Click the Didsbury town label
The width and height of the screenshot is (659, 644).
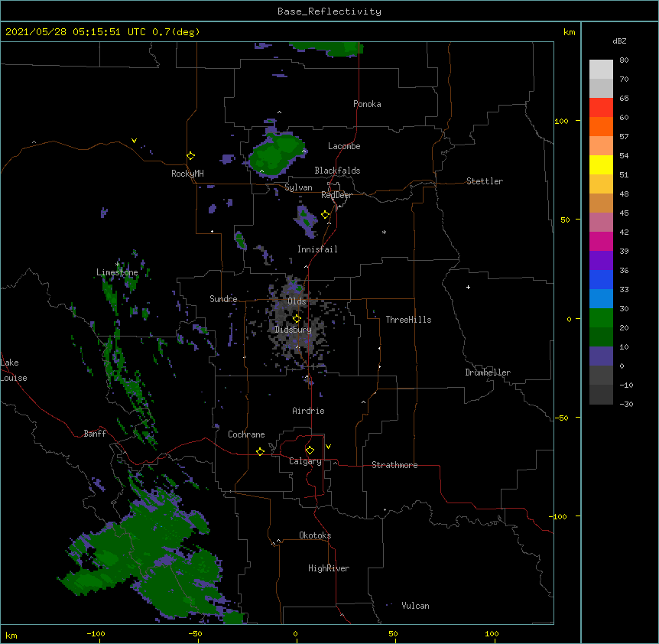pyautogui.click(x=294, y=330)
